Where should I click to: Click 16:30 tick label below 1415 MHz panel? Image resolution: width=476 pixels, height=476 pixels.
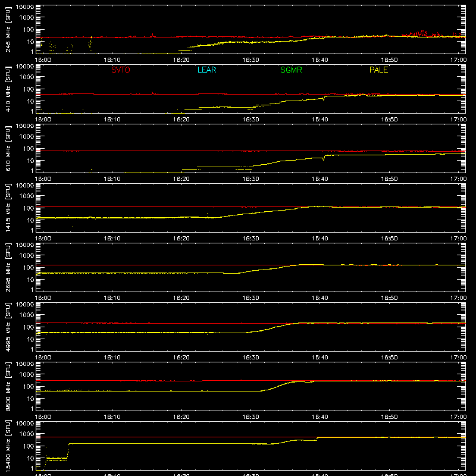(250, 239)
